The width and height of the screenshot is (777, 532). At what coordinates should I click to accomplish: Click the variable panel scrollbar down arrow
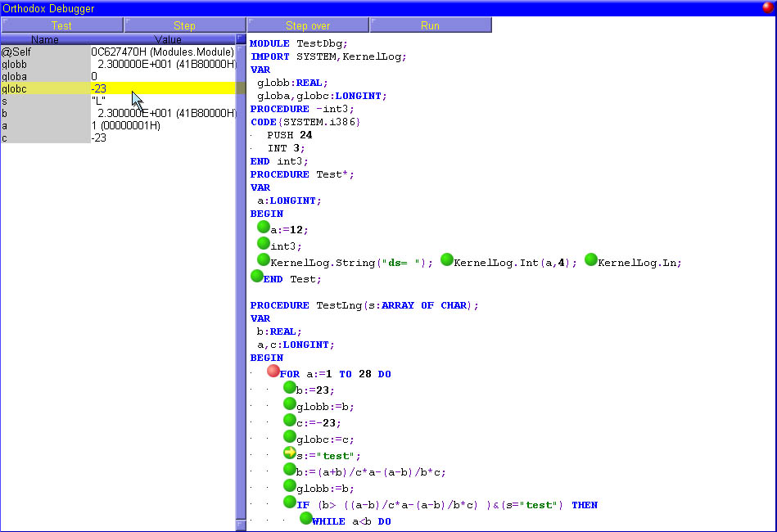(241, 524)
